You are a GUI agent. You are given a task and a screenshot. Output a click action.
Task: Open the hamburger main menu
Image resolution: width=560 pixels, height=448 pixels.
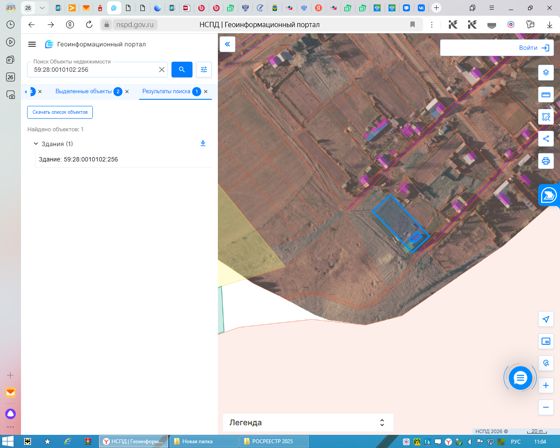click(x=32, y=44)
